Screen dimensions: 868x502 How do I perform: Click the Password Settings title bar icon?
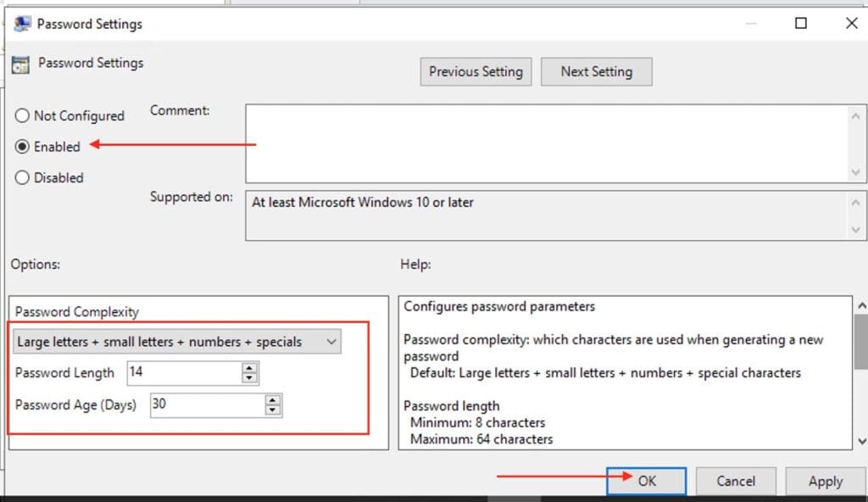(22, 23)
